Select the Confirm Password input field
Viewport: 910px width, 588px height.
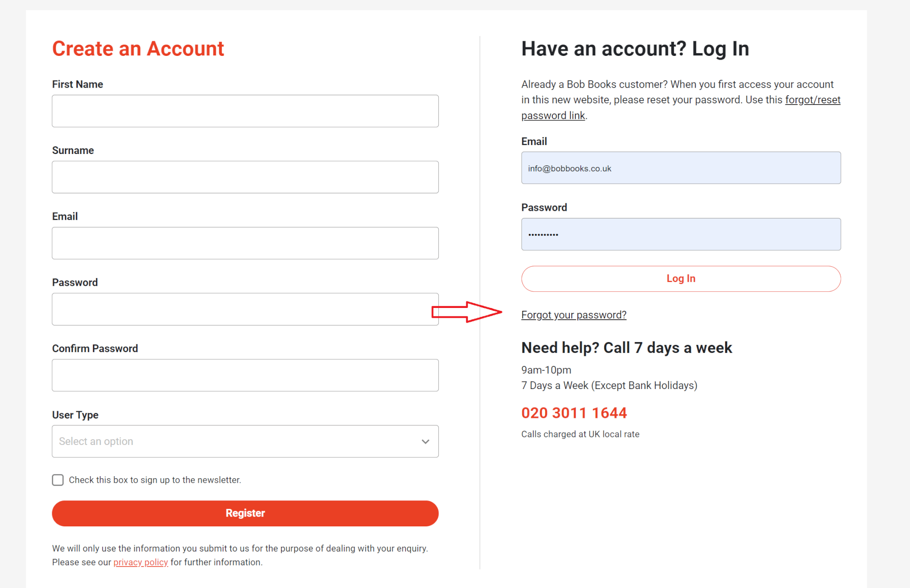coord(245,375)
